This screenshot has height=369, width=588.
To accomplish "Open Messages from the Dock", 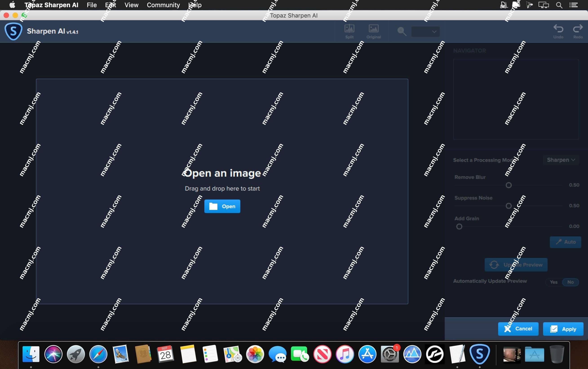I will tap(278, 354).
